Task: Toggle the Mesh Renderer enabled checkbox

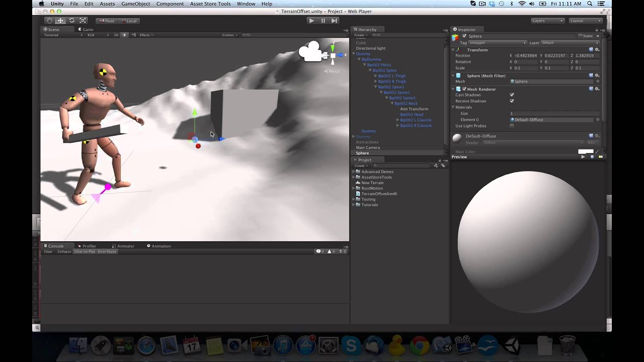Action: pos(464,89)
